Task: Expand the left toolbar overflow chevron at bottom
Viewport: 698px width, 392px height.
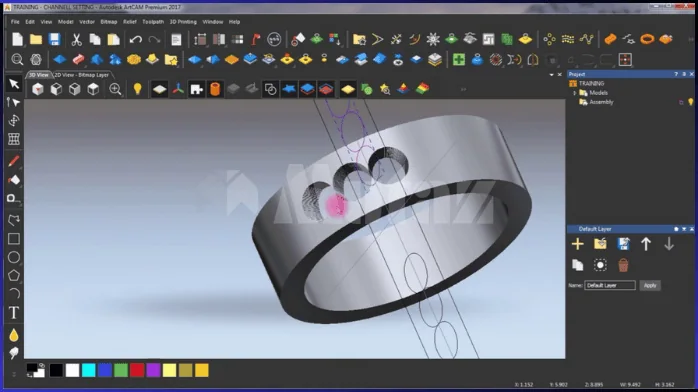Action: (x=14, y=374)
